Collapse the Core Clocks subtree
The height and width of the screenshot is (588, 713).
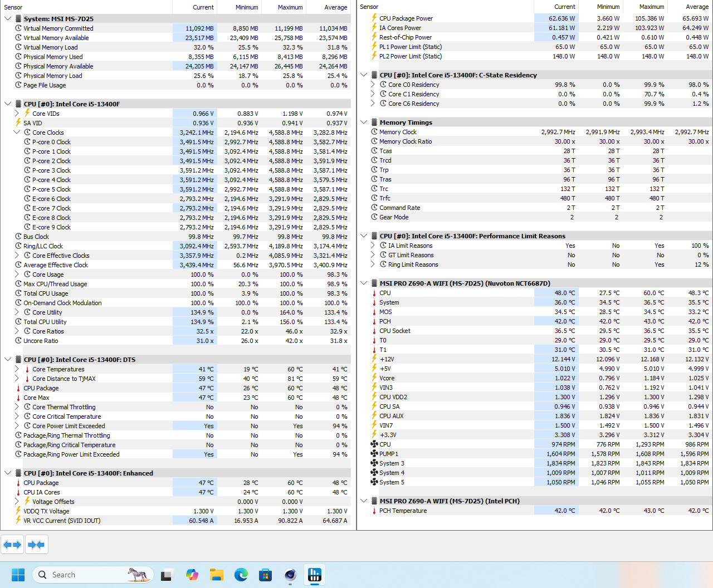[x=17, y=133]
